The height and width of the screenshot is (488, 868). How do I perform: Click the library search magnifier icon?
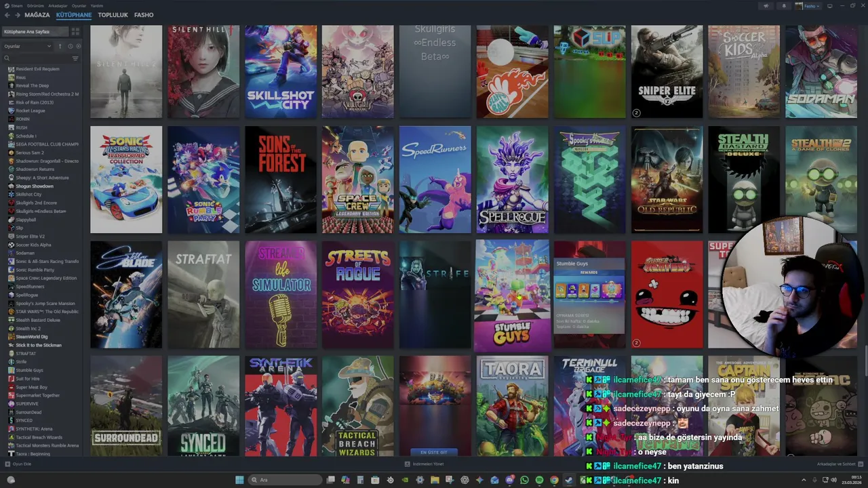tap(7, 58)
